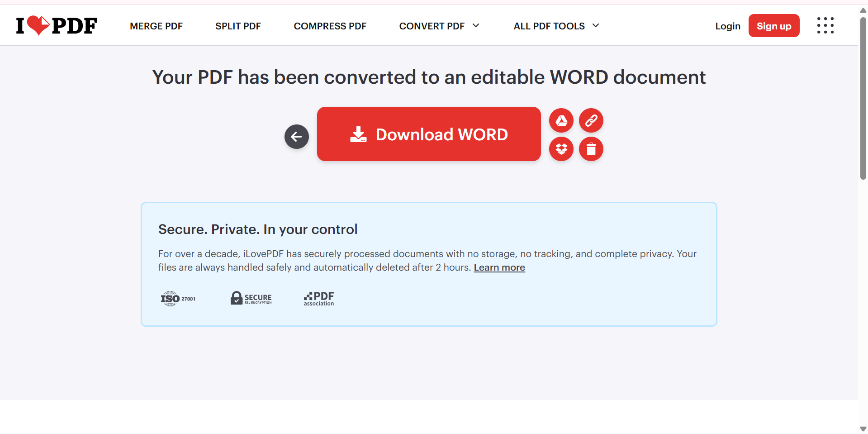
Task: Follow the Learn more link
Action: [x=499, y=267]
